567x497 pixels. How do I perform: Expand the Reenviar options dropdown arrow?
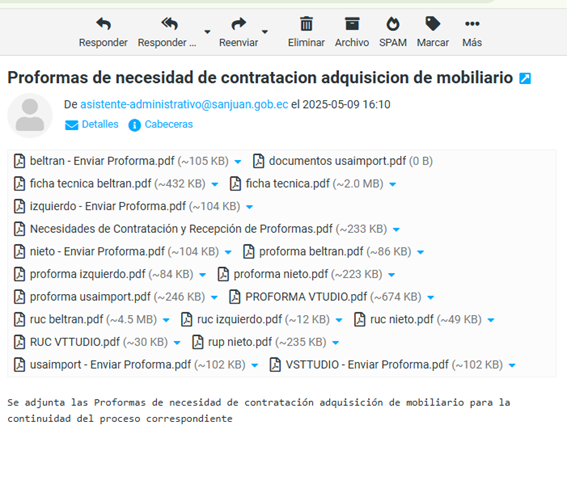click(265, 32)
